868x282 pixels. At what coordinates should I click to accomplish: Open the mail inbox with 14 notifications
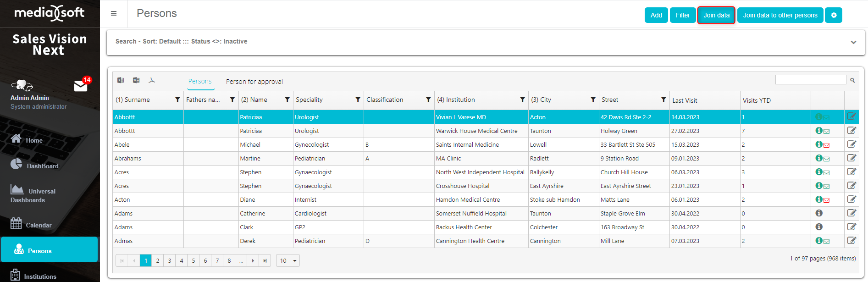click(x=81, y=86)
